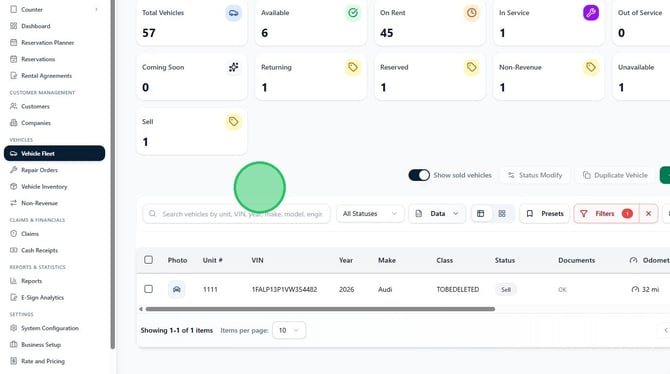This screenshot has width=670, height=374.
Task: Click the In Service wrench icon
Action: coord(591,13)
